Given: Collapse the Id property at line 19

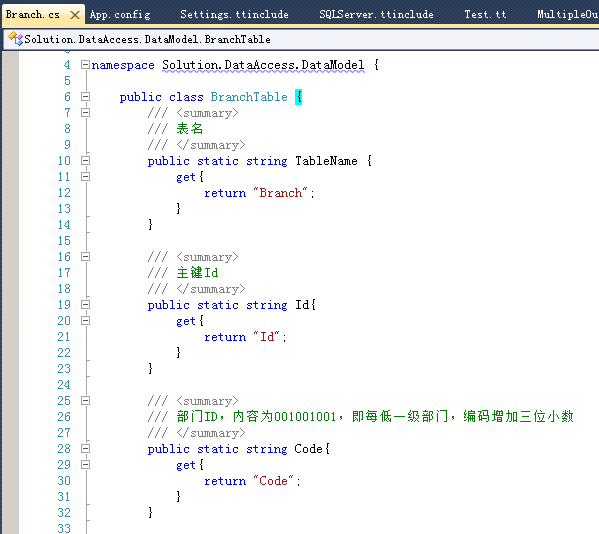Looking at the screenshot, I should [x=85, y=304].
